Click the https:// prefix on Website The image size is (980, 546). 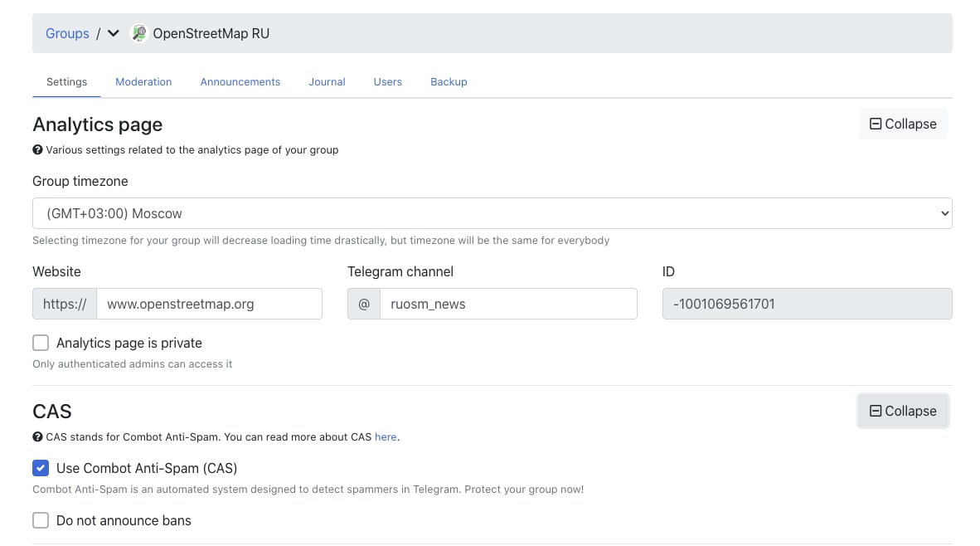(65, 304)
